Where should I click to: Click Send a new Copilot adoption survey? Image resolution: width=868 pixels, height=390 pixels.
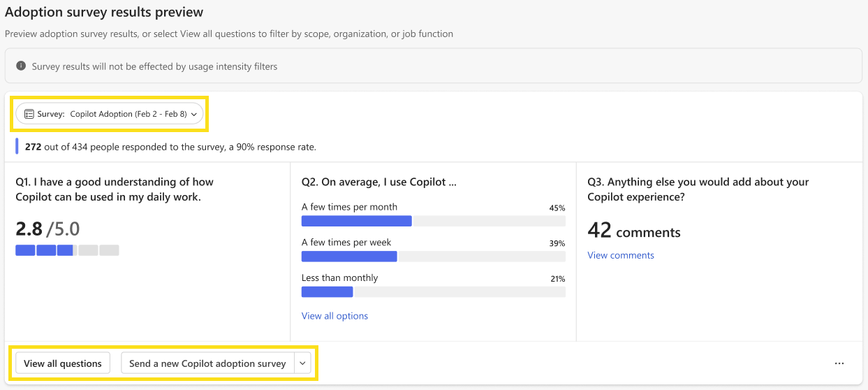pos(207,363)
